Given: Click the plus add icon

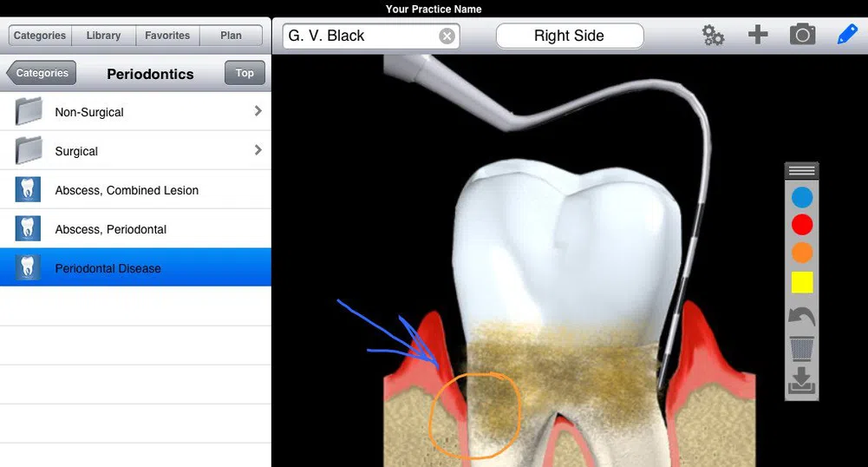Looking at the screenshot, I should [758, 35].
